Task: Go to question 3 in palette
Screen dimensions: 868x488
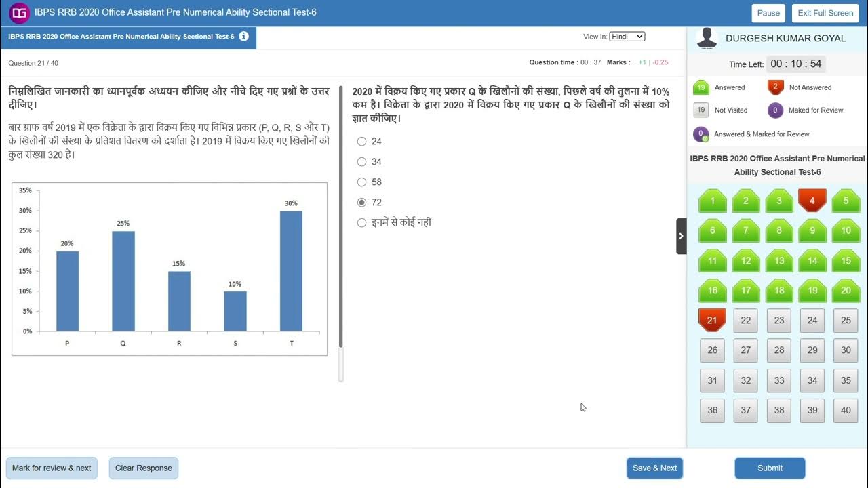Action: (779, 201)
